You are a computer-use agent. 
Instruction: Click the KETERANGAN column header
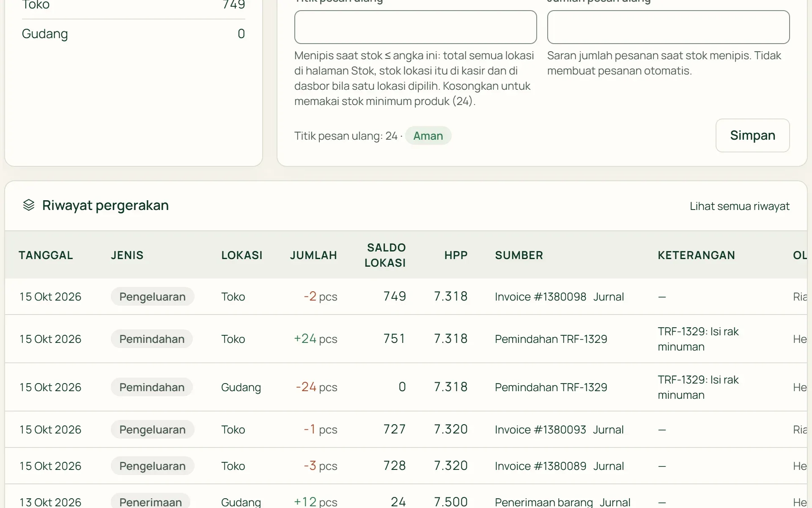tap(696, 255)
